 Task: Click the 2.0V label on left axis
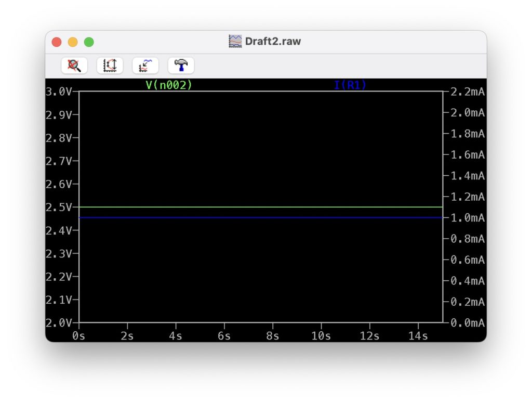(x=59, y=323)
